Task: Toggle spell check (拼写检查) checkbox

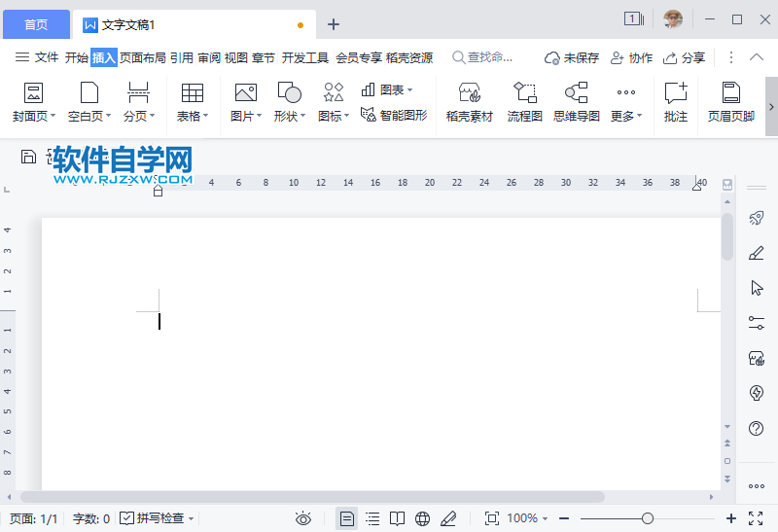Action: (126, 518)
